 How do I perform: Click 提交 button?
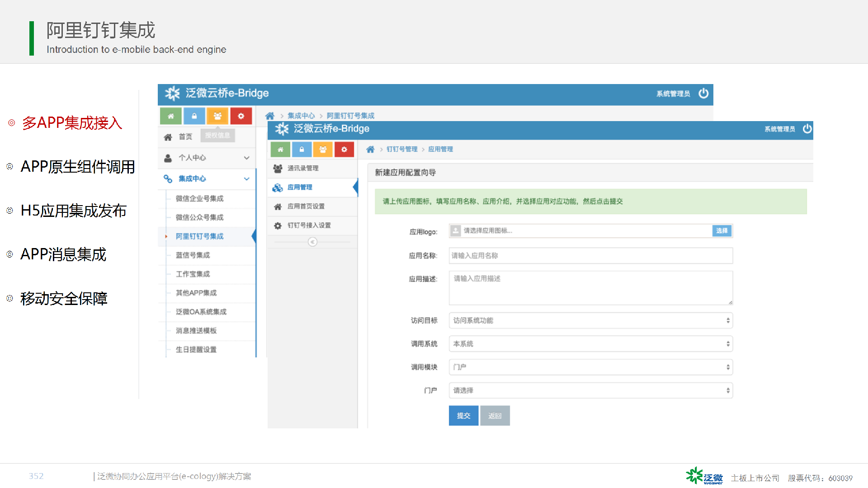point(463,416)
